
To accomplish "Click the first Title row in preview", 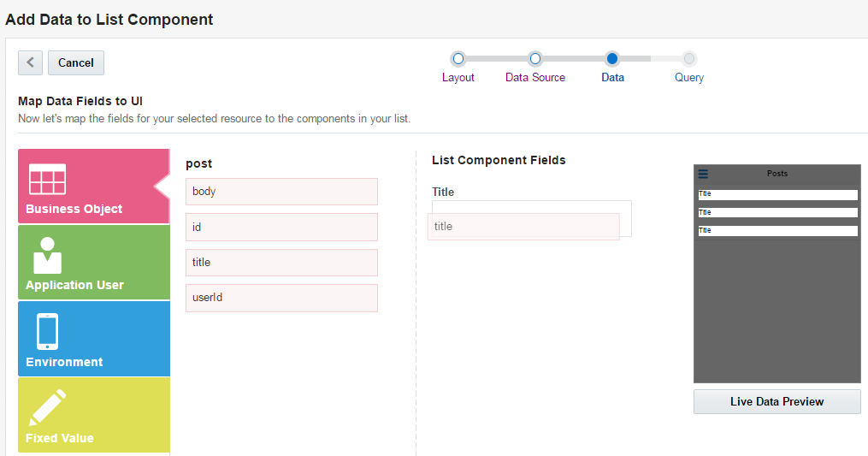I will (x=777, y=194).
